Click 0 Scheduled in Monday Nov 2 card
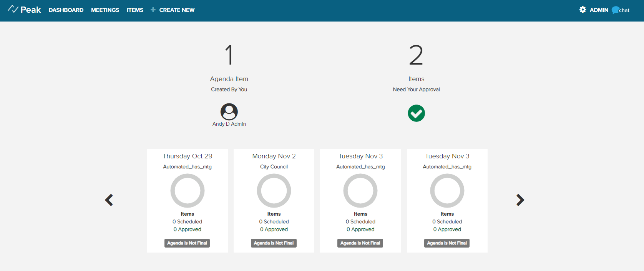This screenshot has width=644, height=271. pos(274,222)
